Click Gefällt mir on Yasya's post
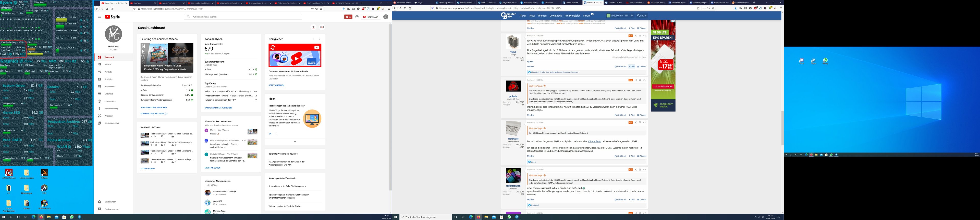Image resolution: width=980 pixels, height=220 pixels. click(x=620, y=66)
